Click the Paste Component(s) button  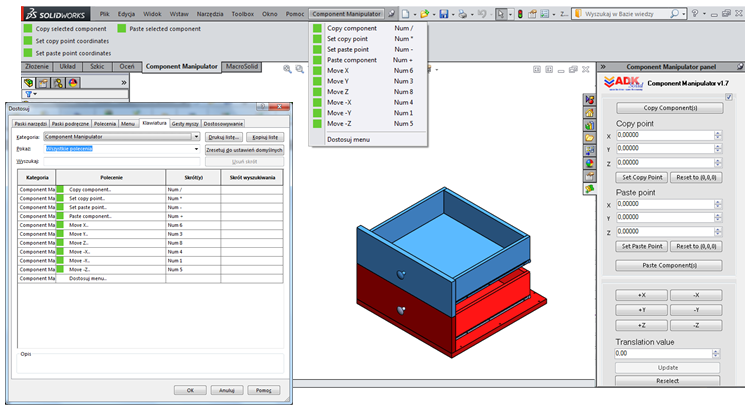(669, 265)
